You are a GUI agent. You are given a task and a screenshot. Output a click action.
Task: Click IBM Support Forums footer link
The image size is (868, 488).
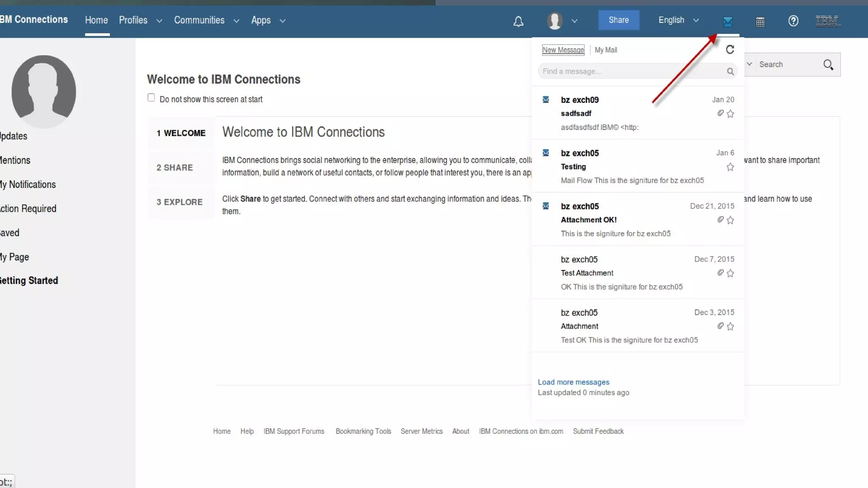point(294,431)
